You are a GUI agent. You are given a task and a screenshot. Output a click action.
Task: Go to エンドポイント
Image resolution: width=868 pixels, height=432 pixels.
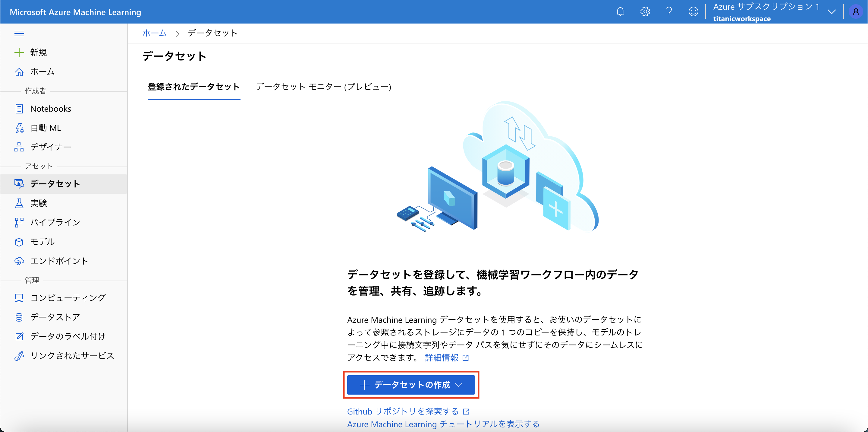[59, 261]
